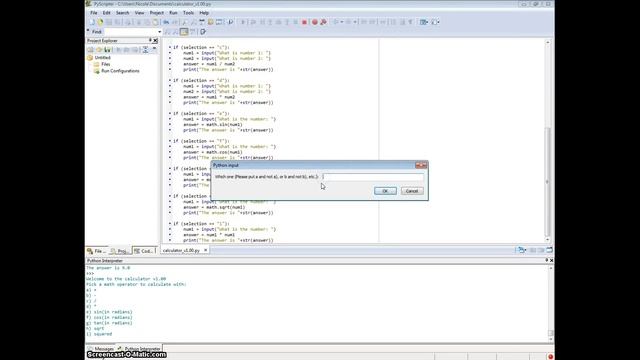Open the Run menu
640x360 pixels.
click(x=173, y=13)
